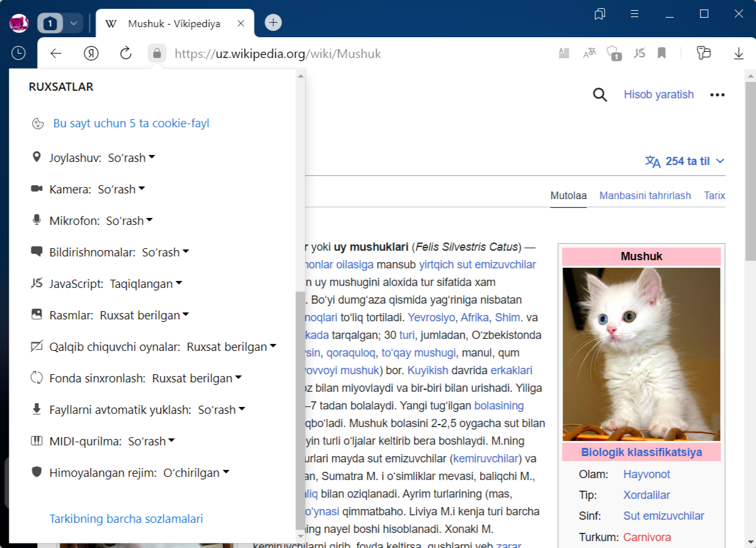This screenshot has width=756, height=548.
Task: Click the Wikipedia search magnifier icon
Action: tap(600, 94)
